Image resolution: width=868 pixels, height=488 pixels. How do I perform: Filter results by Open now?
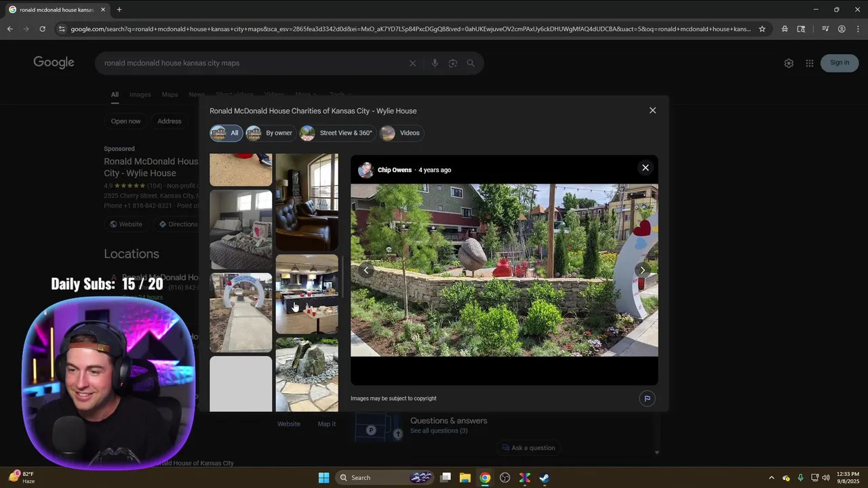(x=126, y=121)
